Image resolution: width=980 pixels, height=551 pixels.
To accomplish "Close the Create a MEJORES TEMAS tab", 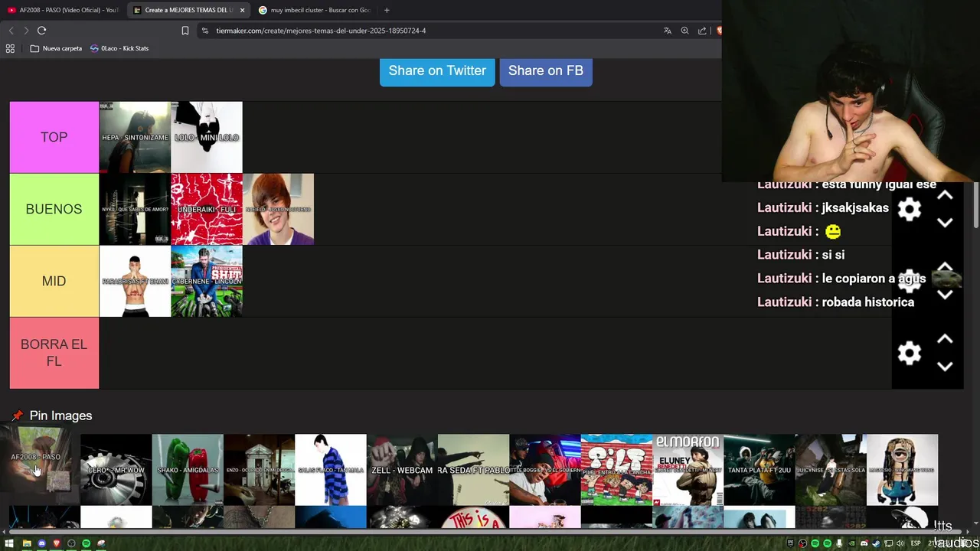I will [242, 10].
